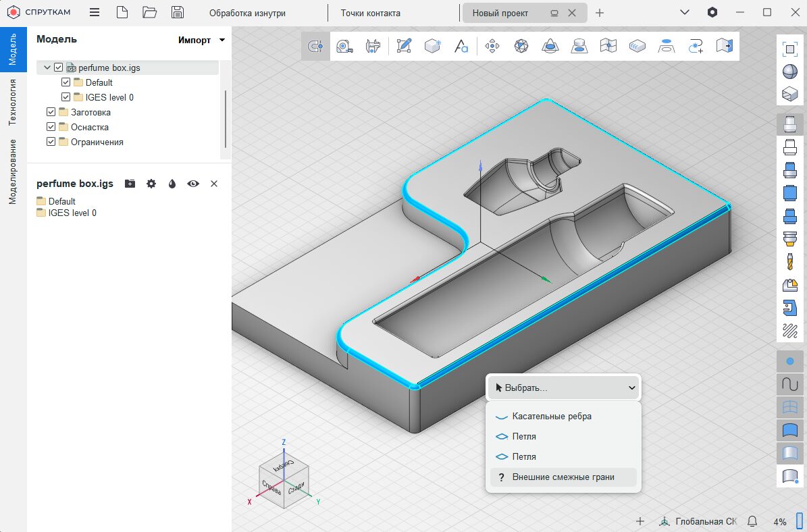Image resolution: width=807 pixels, height=532 pixels.
Task: Expand the Выбрать... dropdown
Action: click(563, 388)
